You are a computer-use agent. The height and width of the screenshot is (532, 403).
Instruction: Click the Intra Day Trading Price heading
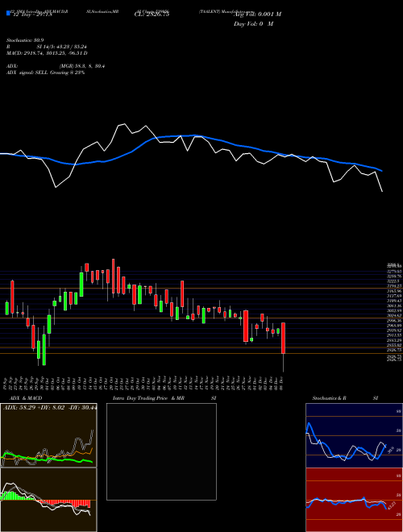click(165, 398)
